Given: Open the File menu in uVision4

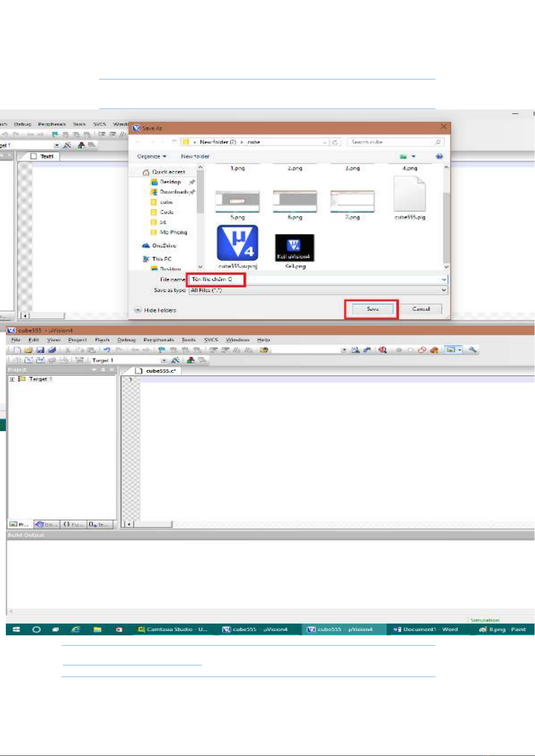Looking at the screenshot, I should pos(16,340).
